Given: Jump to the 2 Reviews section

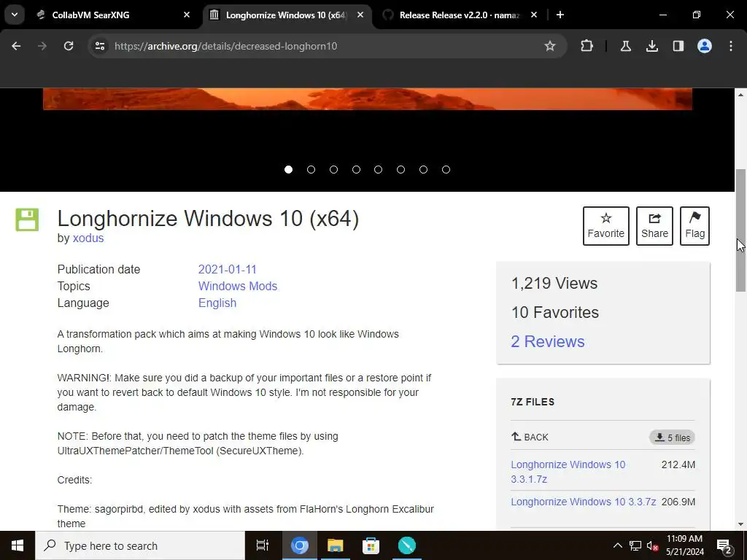Looking at the screenshot, I should pos(548,341).
